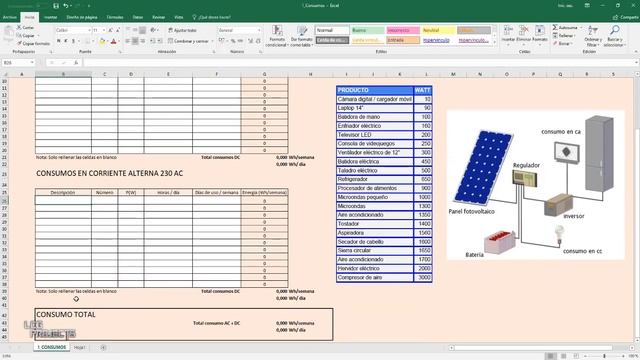Select the 1. CONSUMOS sheet tab
This screenshot has width=640, height=360.
tap(51, 347)
